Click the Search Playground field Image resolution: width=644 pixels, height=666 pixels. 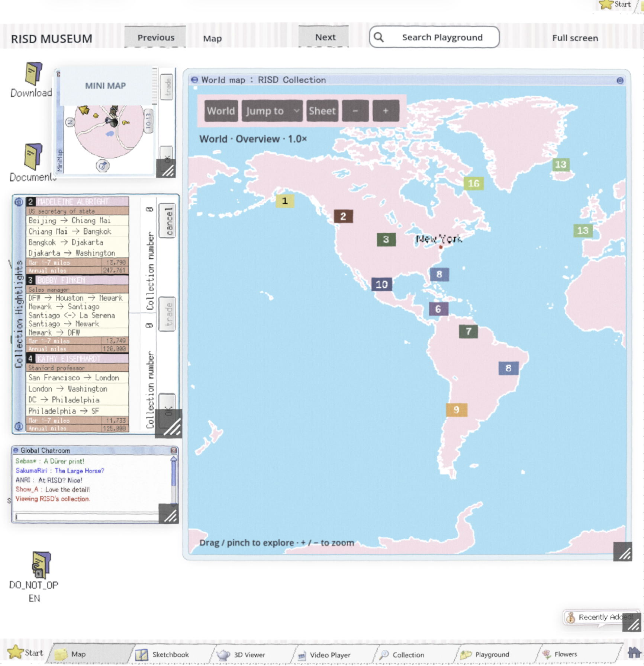point(434,37)
